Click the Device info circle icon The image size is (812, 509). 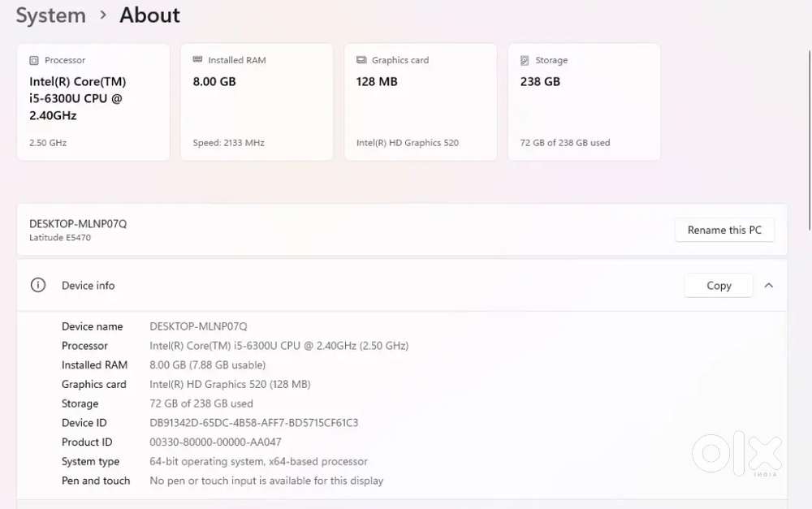(38, 285)
